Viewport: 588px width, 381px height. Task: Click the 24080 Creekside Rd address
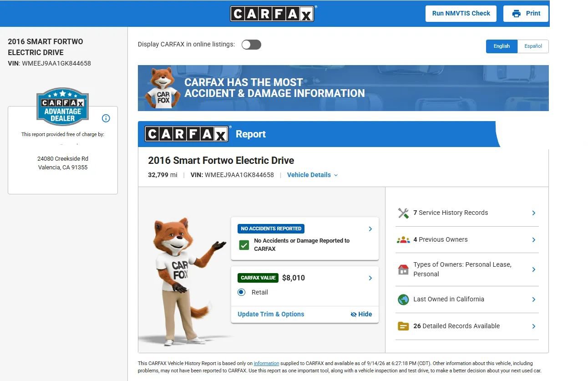click(x=63, y=159)
